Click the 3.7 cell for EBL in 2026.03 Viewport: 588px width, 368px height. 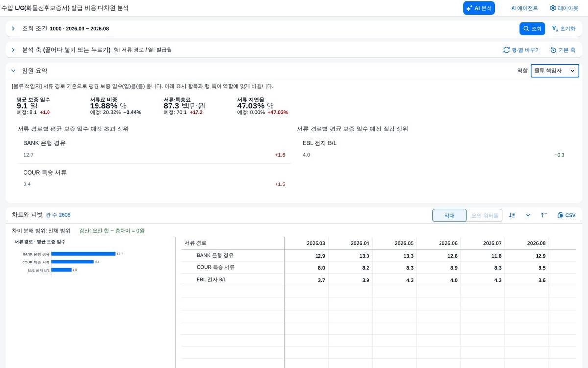click(306, 280)
